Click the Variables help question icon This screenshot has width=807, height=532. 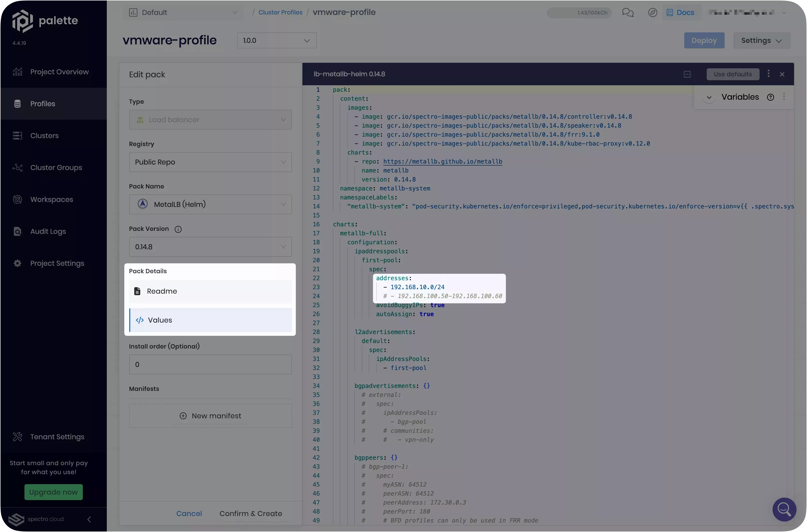coord(770,97)
